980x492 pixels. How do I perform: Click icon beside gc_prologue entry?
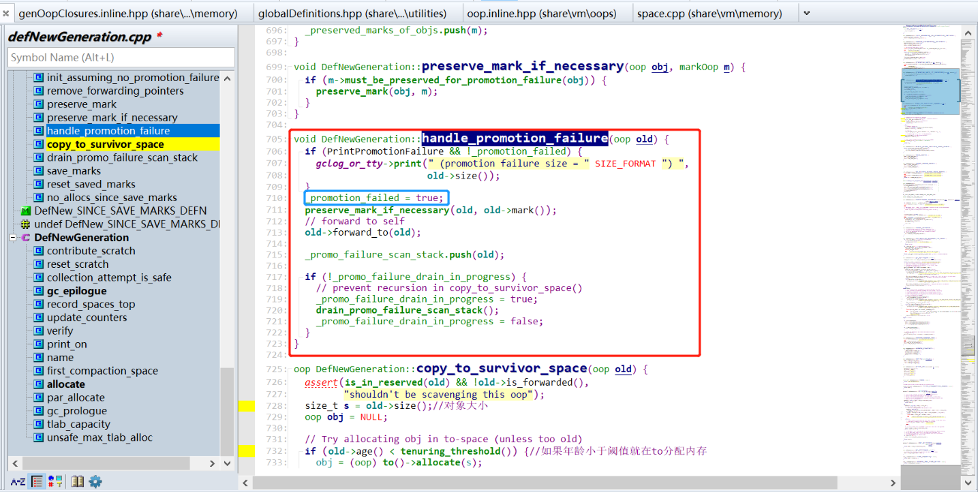click(x=39, y=411)
